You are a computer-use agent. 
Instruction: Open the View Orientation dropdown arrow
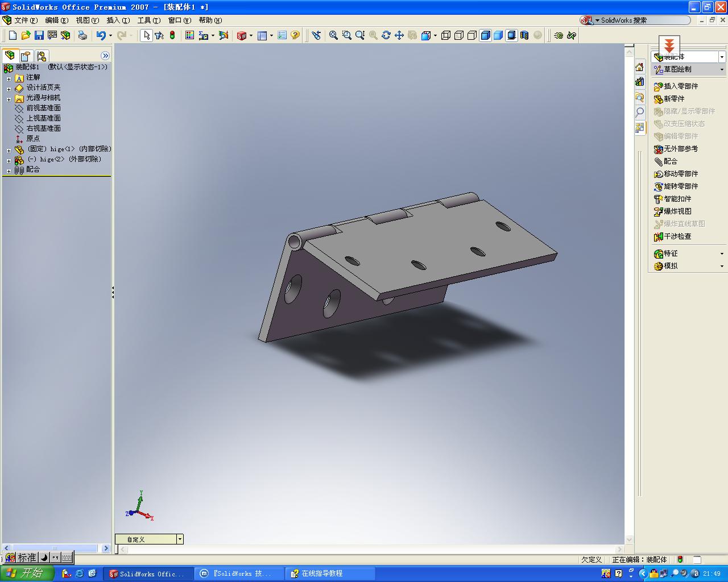435,35
